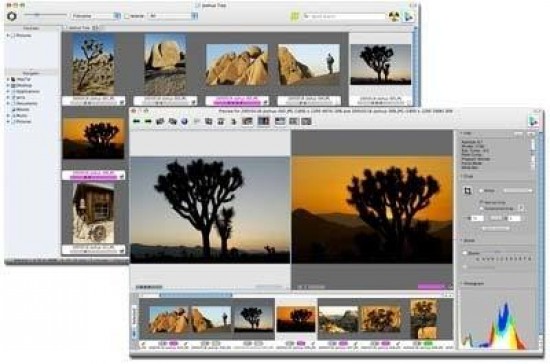Toggle the Zooms checkbox in right panel
The image size is (550, 364).
(x=465, y=252)
